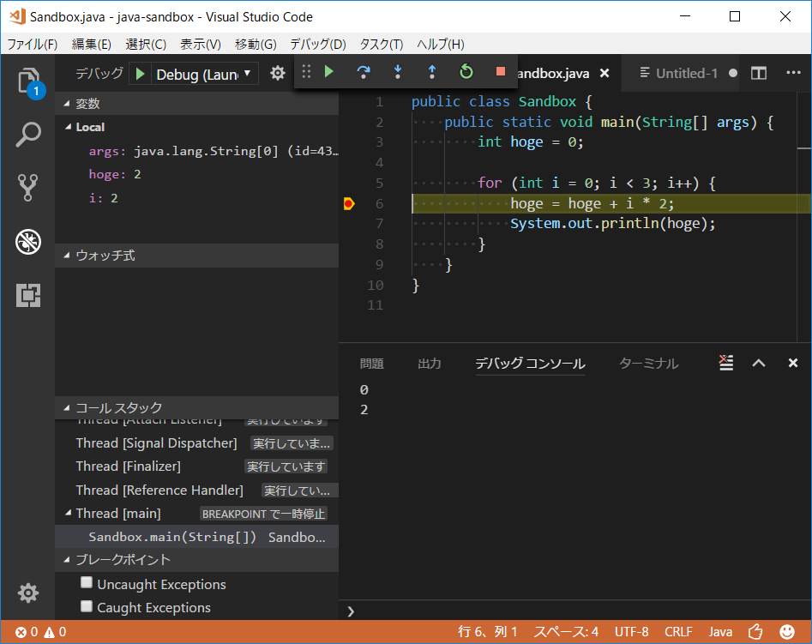
Task: Open the Explorer view icon
Action: 28,81
